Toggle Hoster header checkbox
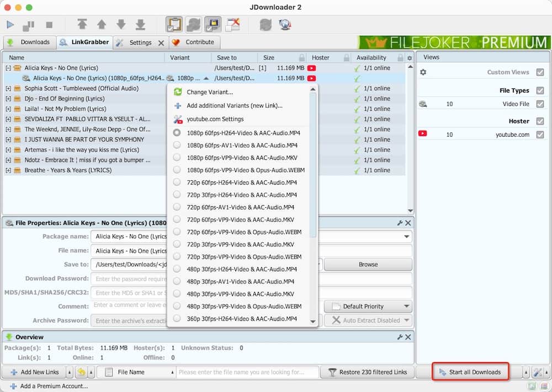 click(x=540, y=121)
